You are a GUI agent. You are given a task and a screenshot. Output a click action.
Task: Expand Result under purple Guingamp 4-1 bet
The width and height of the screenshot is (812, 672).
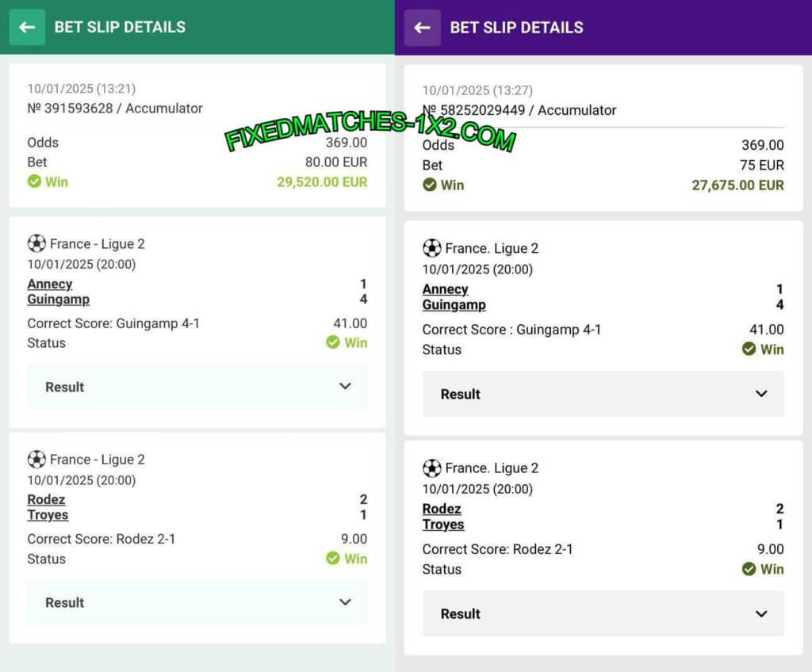[761, 394]
